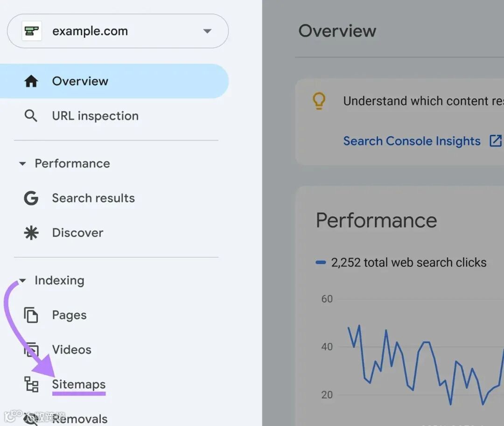The image size is (504, 426).
Task: Click the 'Understand which content' tip text
Action: (x=423, y=101)
